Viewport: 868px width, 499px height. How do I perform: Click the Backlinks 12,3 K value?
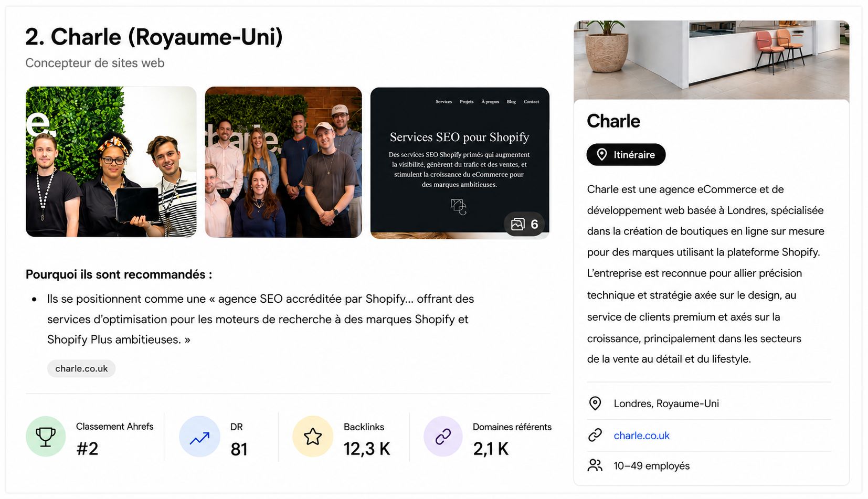tap(367, 449)
